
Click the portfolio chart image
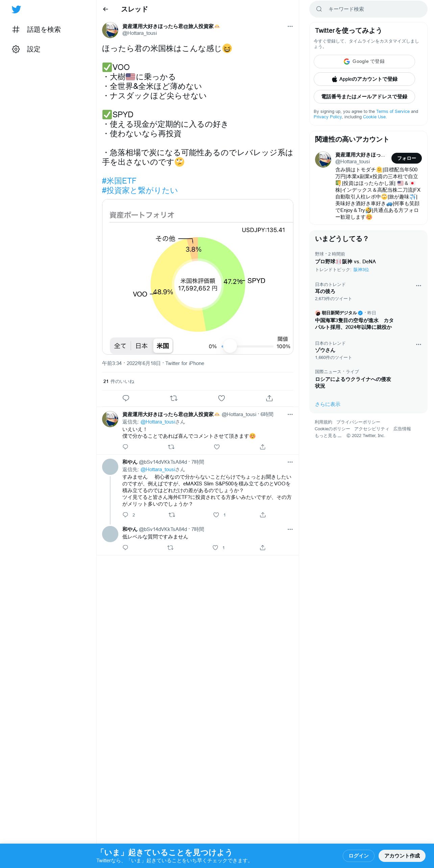click(x=198, y=277)
